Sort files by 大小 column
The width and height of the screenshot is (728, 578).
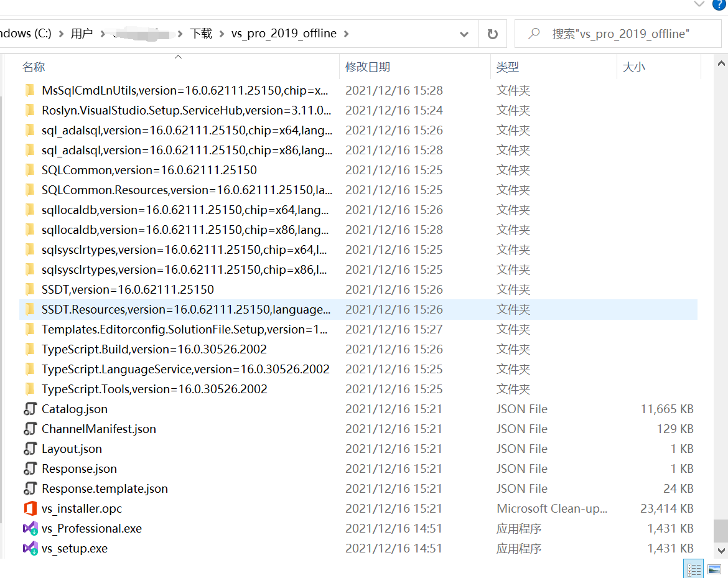pos(634,67)
